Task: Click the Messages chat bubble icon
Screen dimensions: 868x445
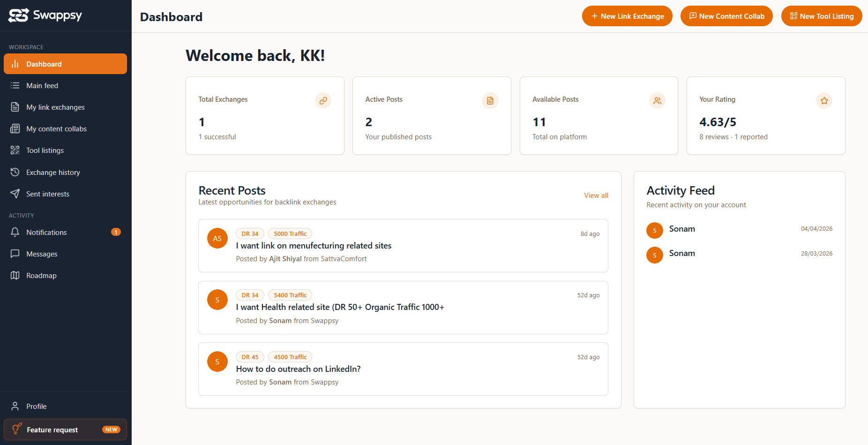Action: coord(15,254)
